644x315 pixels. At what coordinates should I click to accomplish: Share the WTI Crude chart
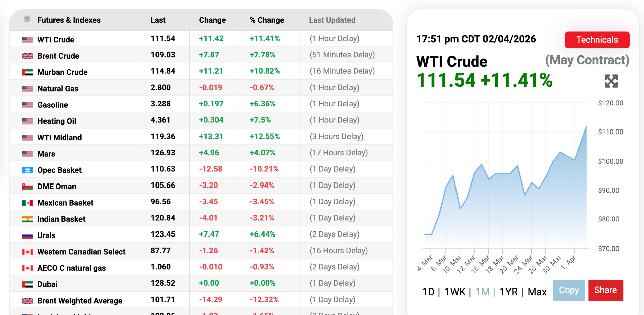pos(605,290)
